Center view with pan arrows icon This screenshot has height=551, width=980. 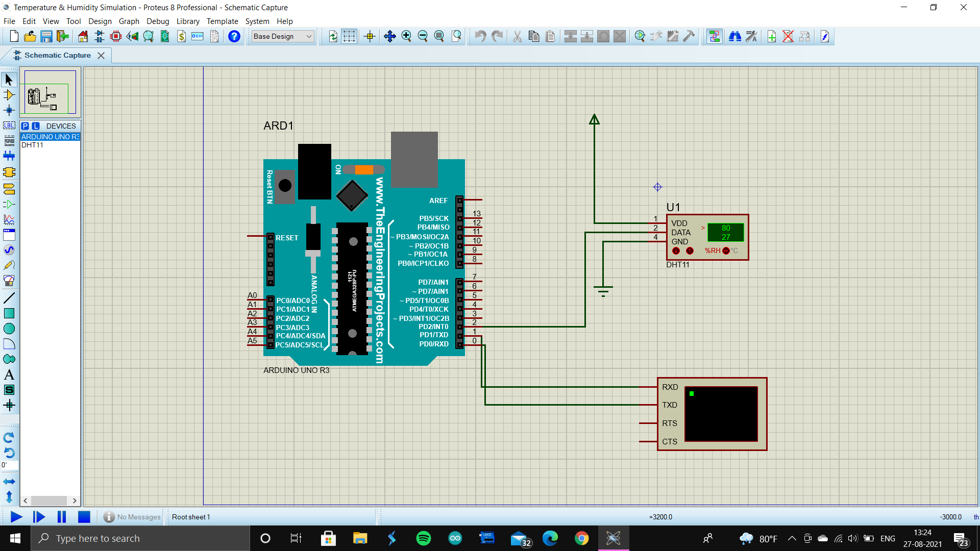[390, 36]
